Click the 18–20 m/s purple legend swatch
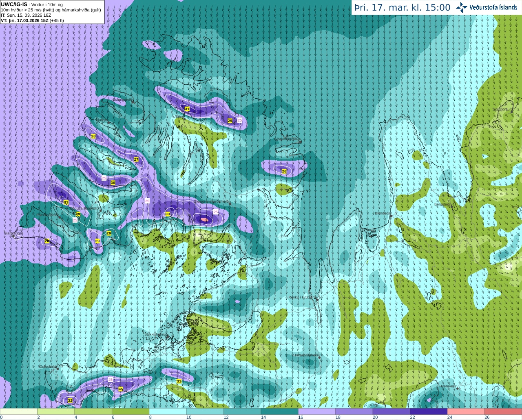Screen dimensions: 522x420 (354, 411)
